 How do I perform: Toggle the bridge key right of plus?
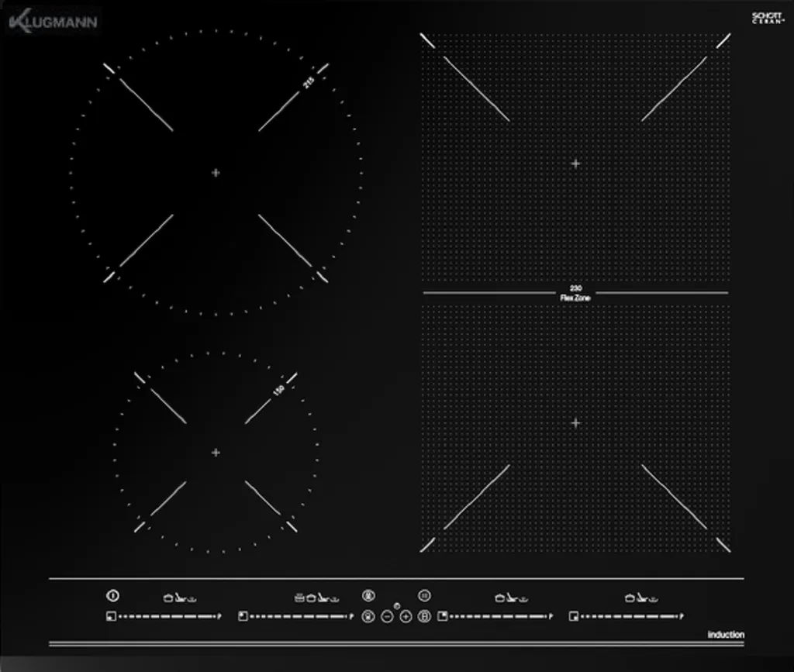coord(424,617)
